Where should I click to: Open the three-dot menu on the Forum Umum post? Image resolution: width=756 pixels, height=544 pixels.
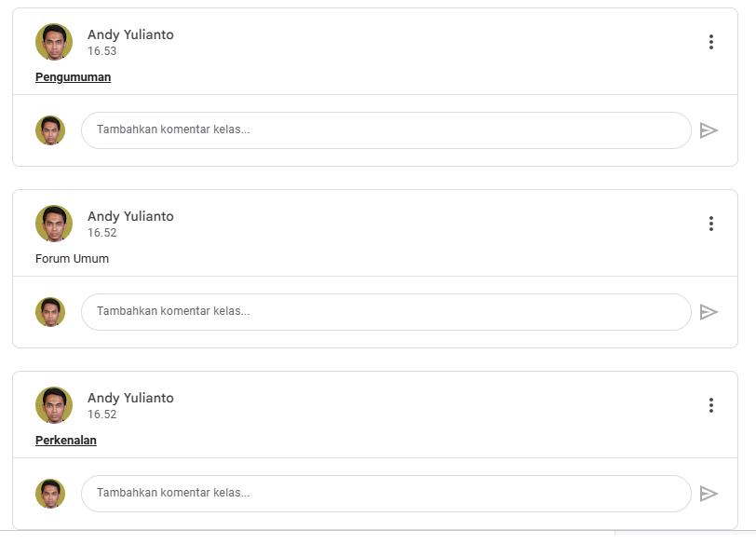(710, 224)
